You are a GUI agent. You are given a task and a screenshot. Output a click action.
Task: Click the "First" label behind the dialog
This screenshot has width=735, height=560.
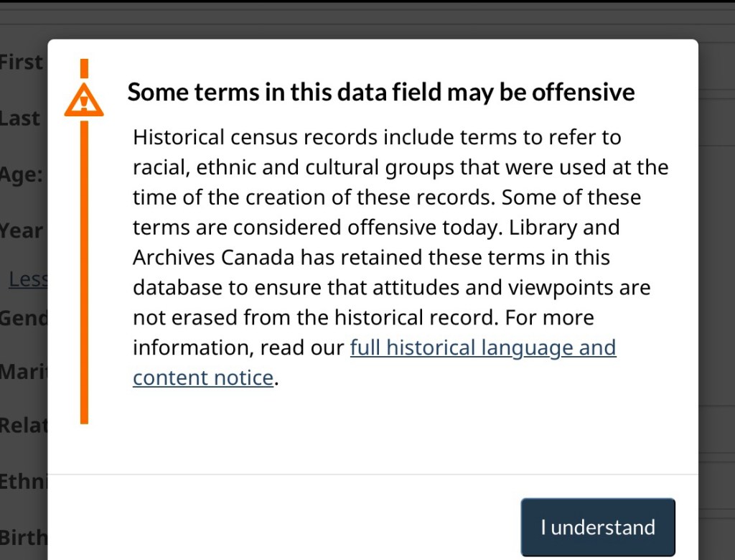click(x=22, y=62)
